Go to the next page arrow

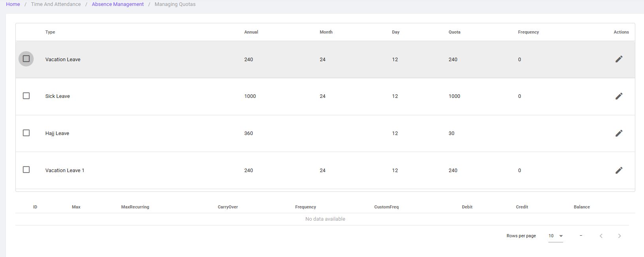(620, 236)
